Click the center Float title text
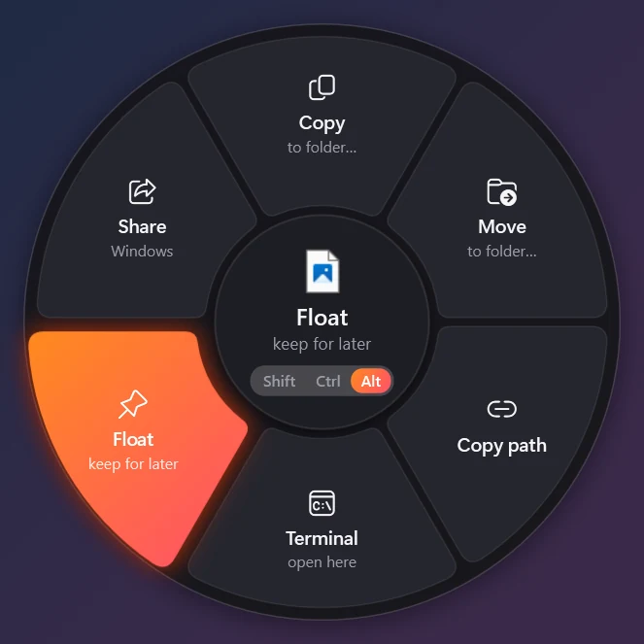The height and width of the screenshot is (644, 644). pos(322,318)
